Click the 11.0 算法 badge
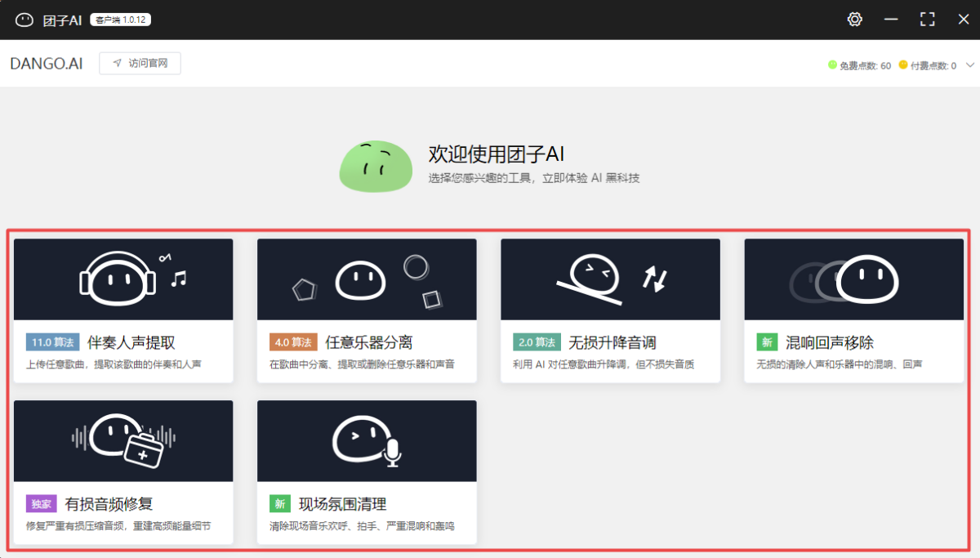This screenshot has height=558, width=980. 53,342
